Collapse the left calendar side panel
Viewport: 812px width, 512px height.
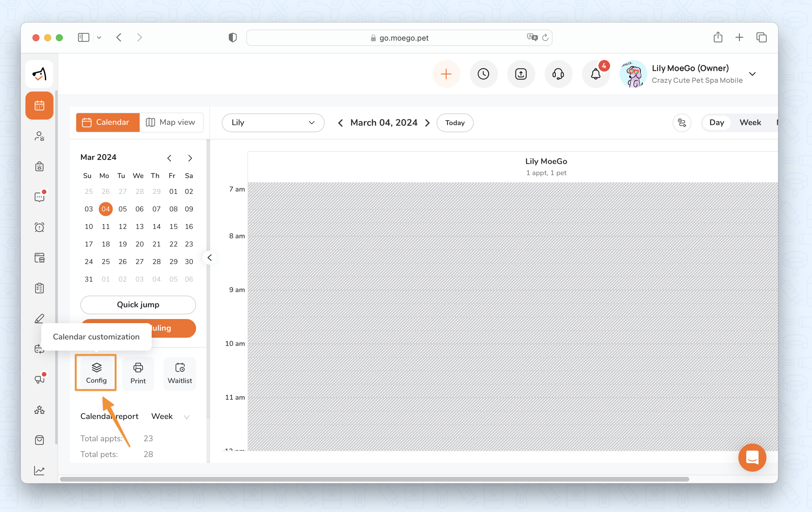click(210, 258)
